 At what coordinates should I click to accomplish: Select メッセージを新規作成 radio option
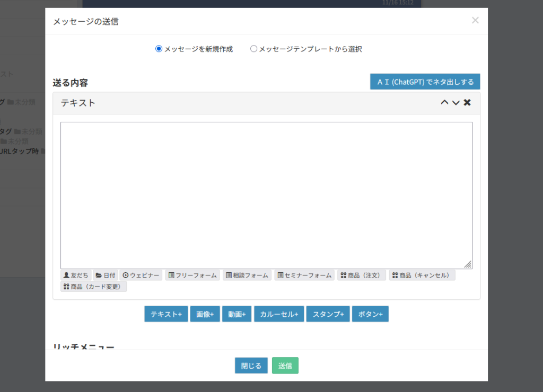[159, 49]
